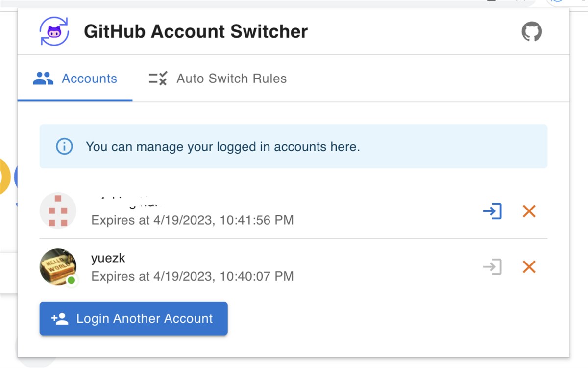Click the first account's avatar image
The height and width of the screenshot is (368, 588).
tap(58, 210)
